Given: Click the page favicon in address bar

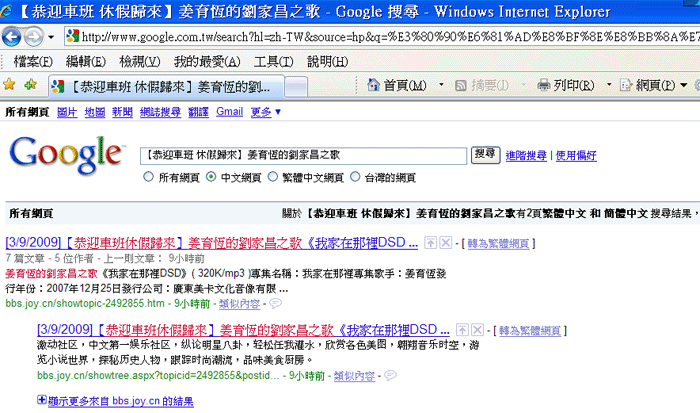Looking at the screenshot, I should point(72,37).
